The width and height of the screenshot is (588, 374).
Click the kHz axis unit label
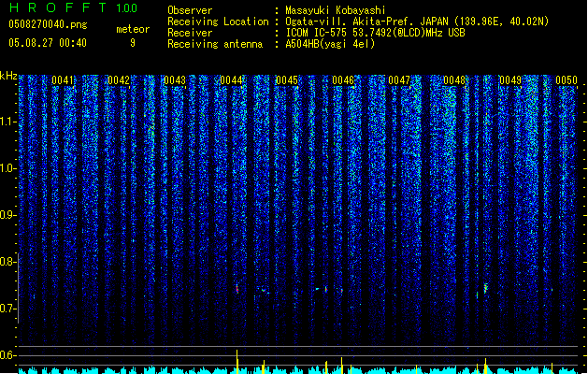pos(8,76)
